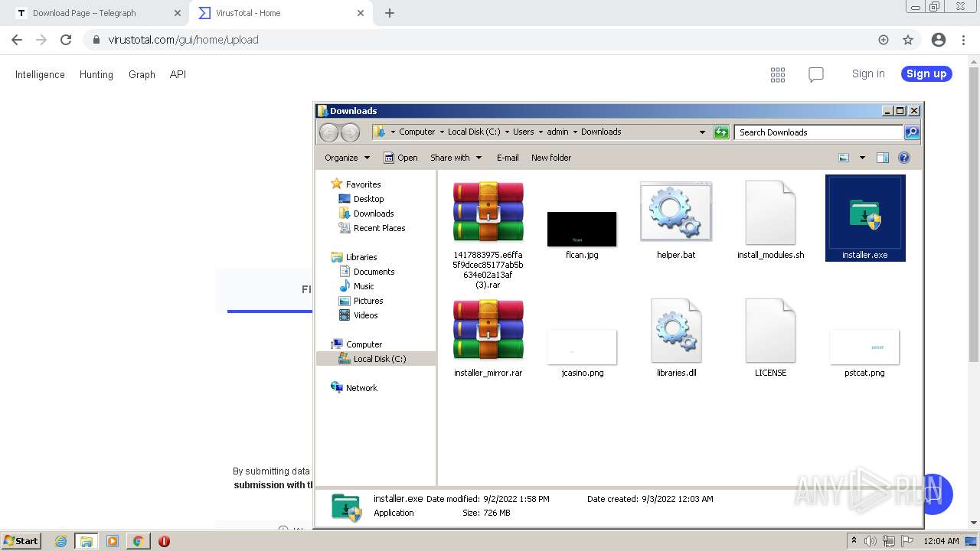Open Chrome's three-dot menu

click(963, 40)
